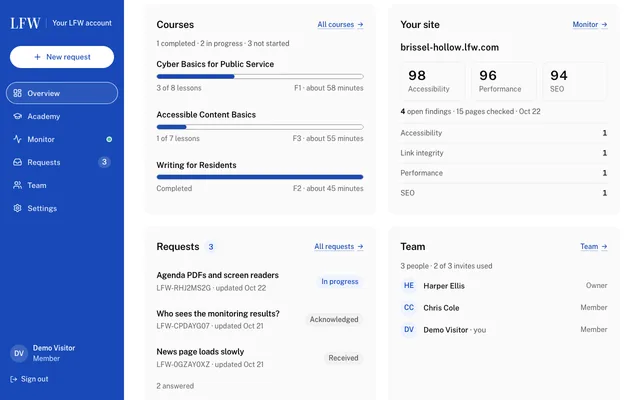640x400 pixels.
Task: Click the DV avatar in Team list
Action: [x=409, y=330]
